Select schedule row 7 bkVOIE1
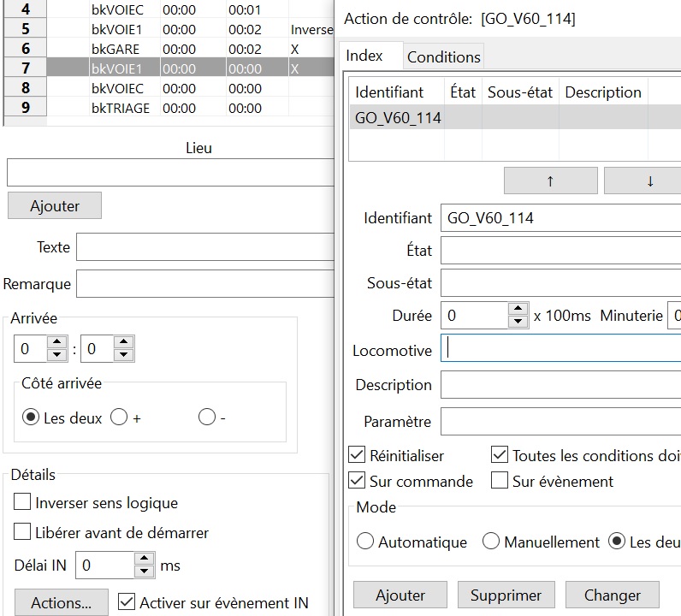 [x=190, y=68]
